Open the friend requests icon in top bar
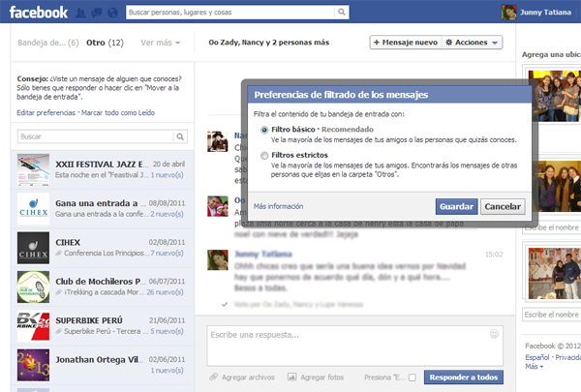The width and height of the screenshot is (581, 392). [80, 13]
